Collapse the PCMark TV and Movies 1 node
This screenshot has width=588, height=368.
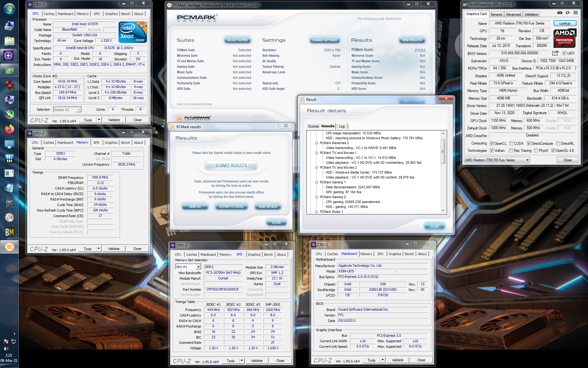click(x=317, y=153)
